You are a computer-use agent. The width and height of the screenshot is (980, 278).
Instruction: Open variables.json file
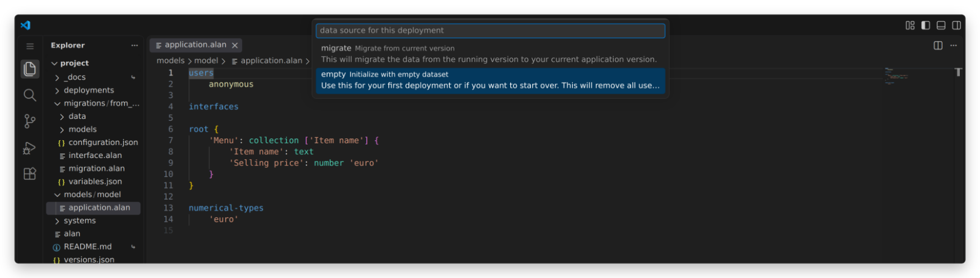(x=93, y=181)
